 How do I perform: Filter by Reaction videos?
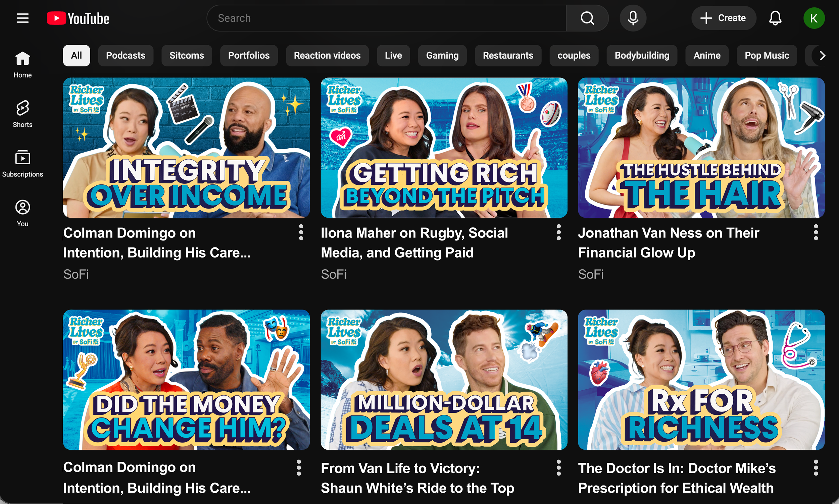point(327,55)
